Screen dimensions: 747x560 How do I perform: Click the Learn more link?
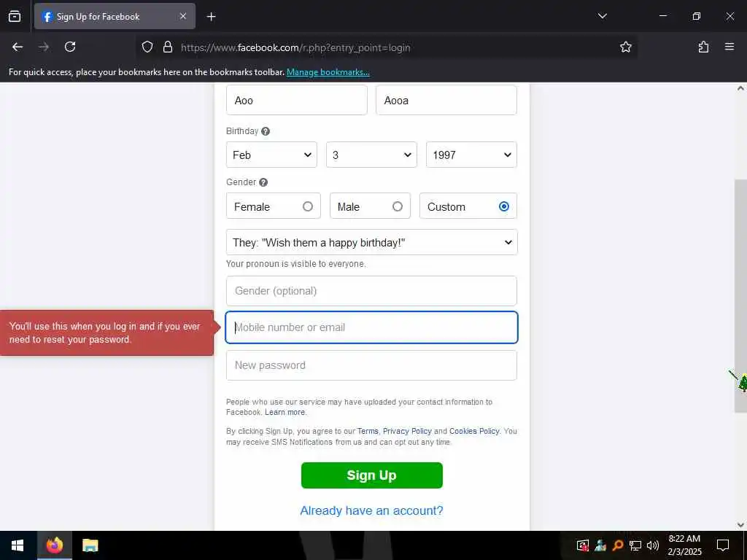click(x=285, y=413)
